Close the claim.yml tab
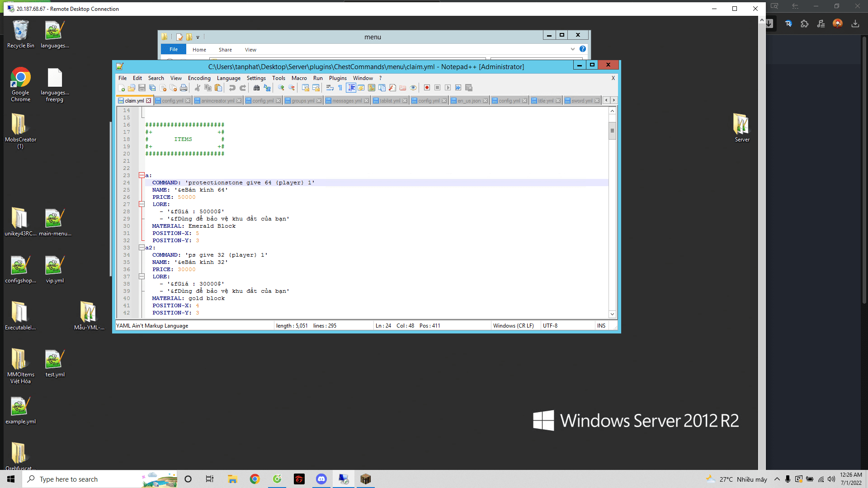The width and height of the screenshot is (868, 488). 148,101
